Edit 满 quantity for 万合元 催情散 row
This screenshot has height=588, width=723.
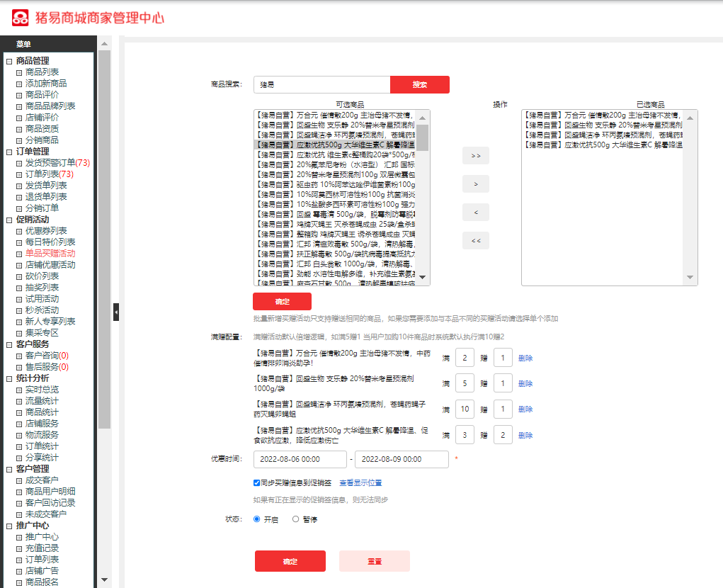pyautogui.click(x=465, y=358)
